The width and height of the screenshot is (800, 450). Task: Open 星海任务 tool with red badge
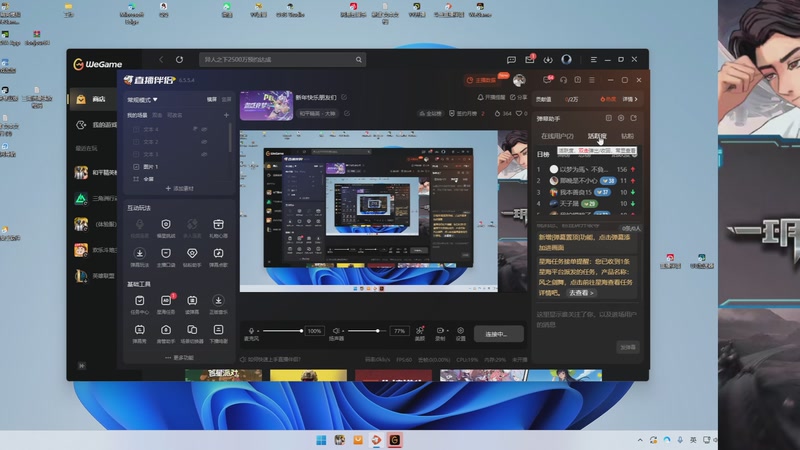click(166, 304)
